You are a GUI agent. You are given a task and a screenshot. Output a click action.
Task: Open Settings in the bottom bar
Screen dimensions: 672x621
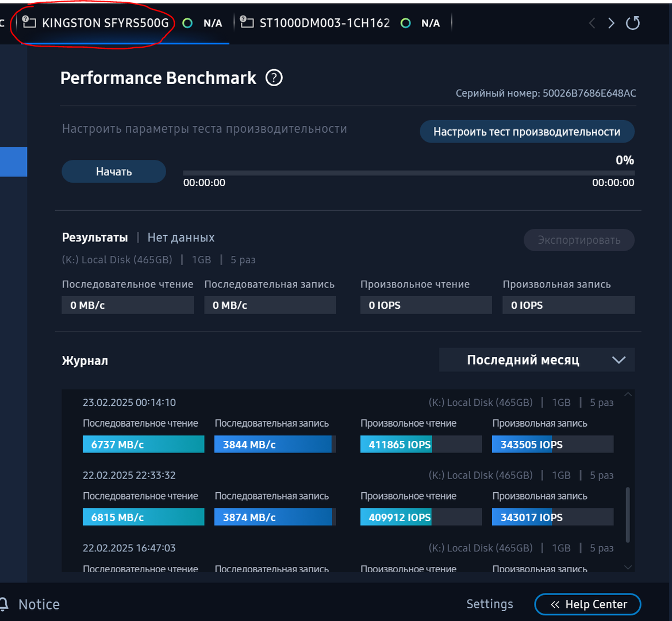[489, 604]
